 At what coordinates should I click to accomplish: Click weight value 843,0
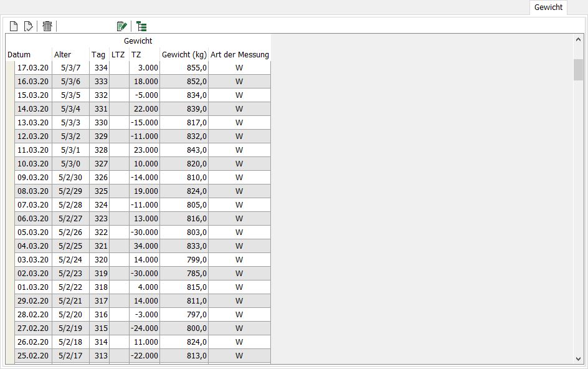click(184, 150)
